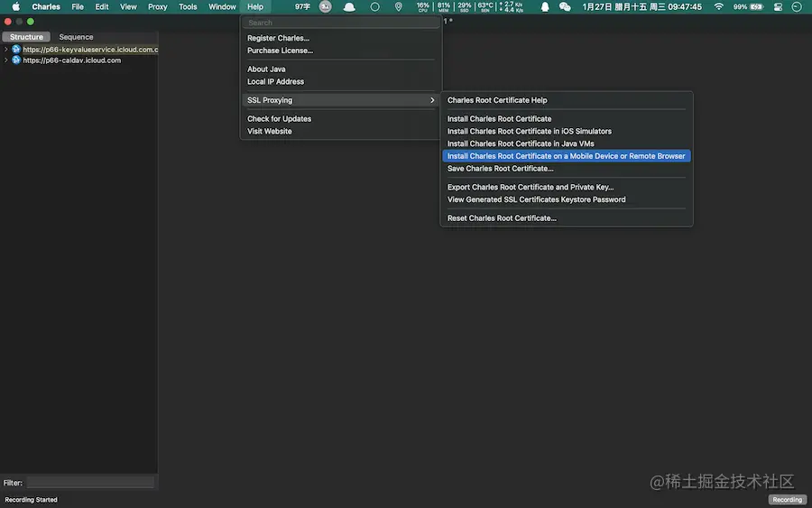812x508 pixels.
Task: Select the SSL Proxying menu entry
Action: [341, 100]
